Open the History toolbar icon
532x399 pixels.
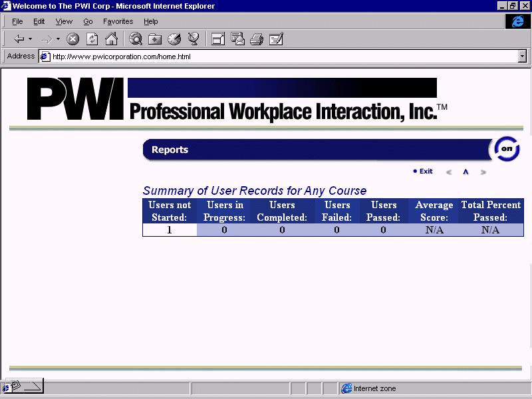(x=174, y=39)
